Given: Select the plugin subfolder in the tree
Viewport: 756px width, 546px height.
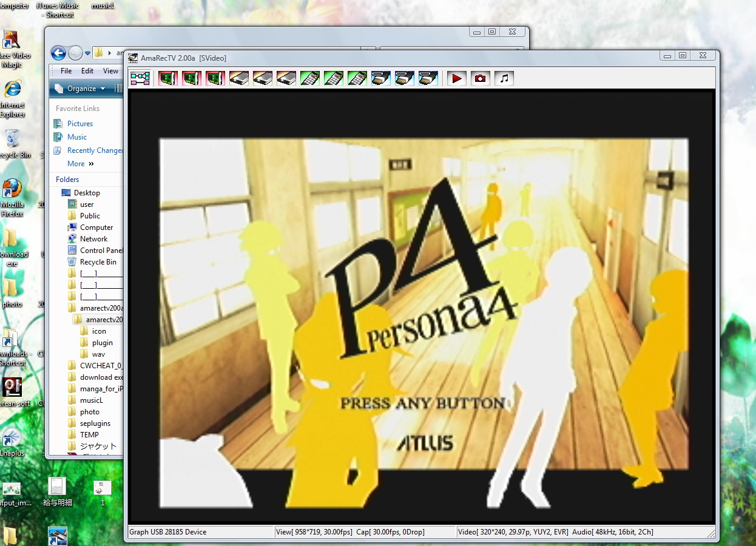Looking at the screenshot, I should pos(102,343).
